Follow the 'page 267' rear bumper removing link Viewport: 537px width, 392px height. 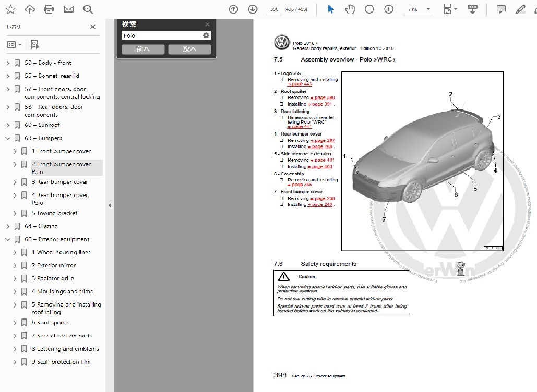[x=323, y=140]
